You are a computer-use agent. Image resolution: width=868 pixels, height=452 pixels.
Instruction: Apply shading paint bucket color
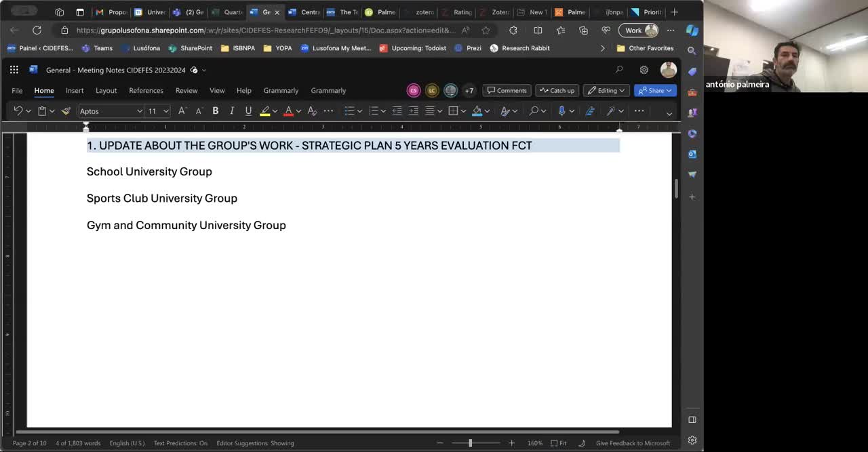tap(477, 110)
